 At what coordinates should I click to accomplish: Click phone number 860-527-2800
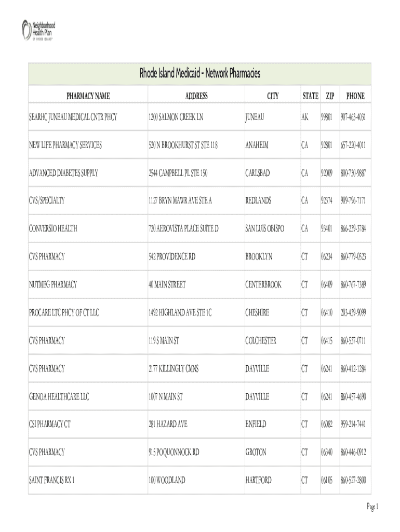click(353, 481)
